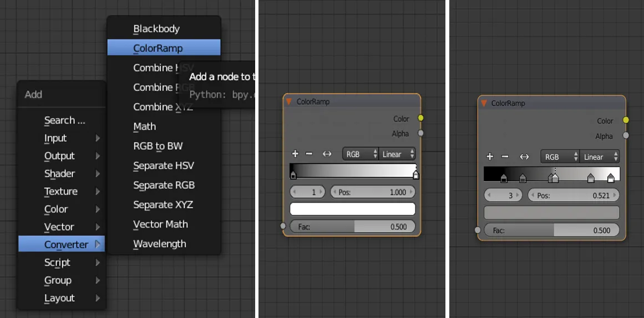This screenshot has width=644, height=318.
Task: Collapse the middle ColorRamp node with its triangle
Action: pyautogui.click(x=289, y=102)
